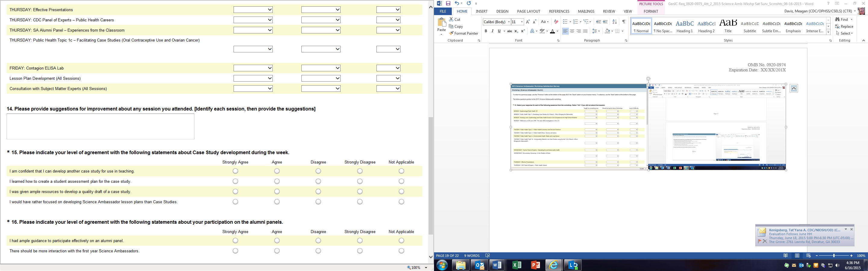Apply Subscript formatting in Word
The image size is (868, 271).
pyautogui.click(x=516, y=31)
